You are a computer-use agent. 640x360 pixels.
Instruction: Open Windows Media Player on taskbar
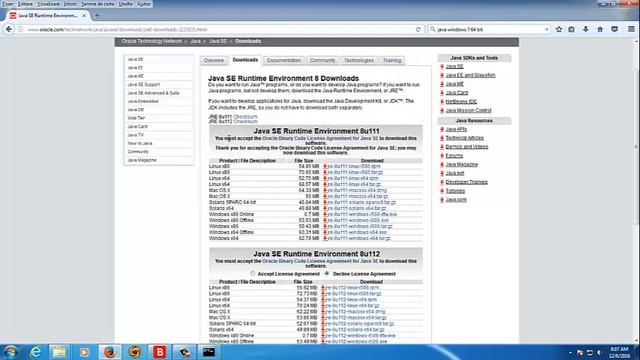[x=84, y=352]
